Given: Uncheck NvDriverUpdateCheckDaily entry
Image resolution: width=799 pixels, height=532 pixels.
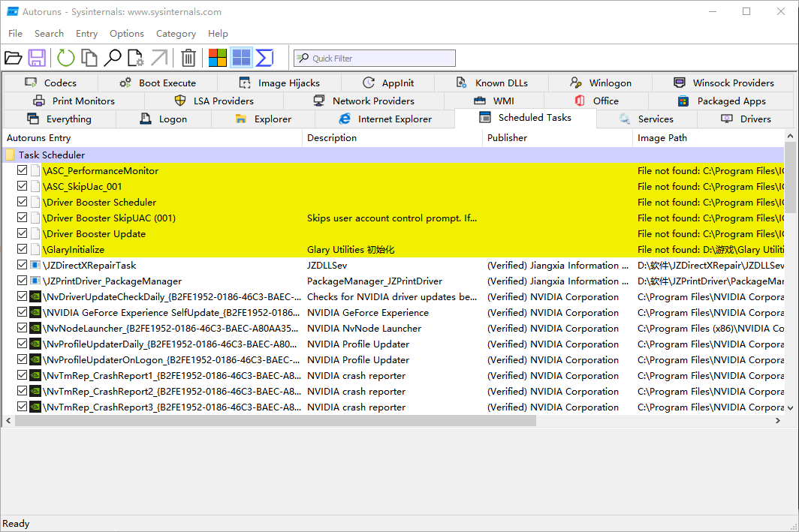Looking at the screenshot, I should (22, 296).
